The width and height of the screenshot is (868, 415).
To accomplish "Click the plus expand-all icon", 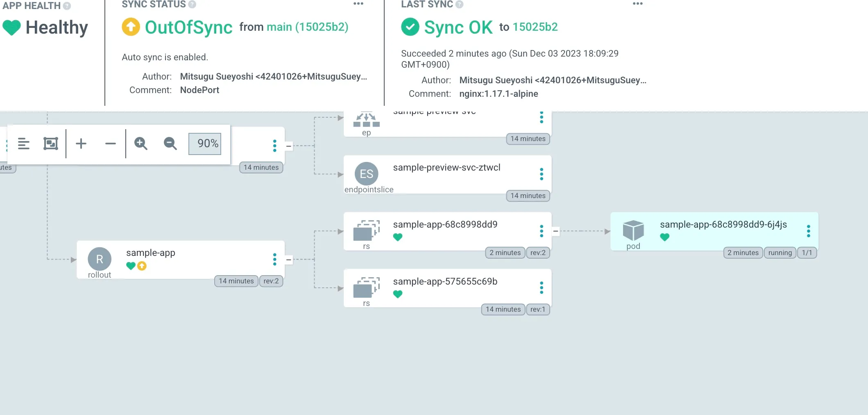I will tap(81, 144).
